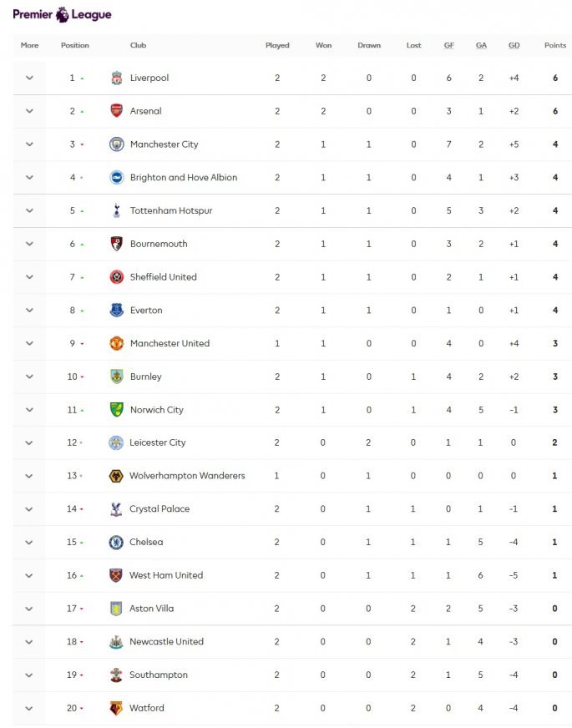Click the GD column header
Screen dimensions: 572x728
(514, 46)
